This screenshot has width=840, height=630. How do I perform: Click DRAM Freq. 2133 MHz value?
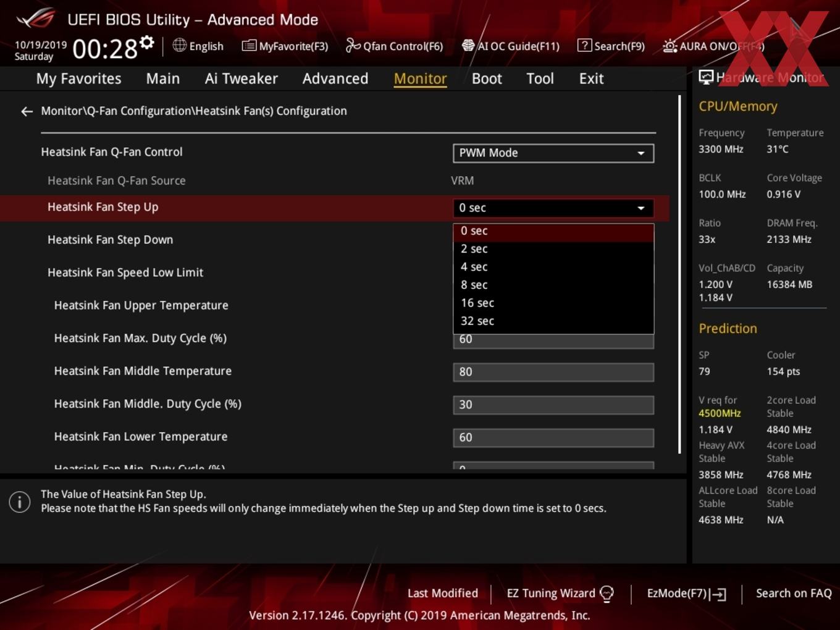tap(789, 239)
